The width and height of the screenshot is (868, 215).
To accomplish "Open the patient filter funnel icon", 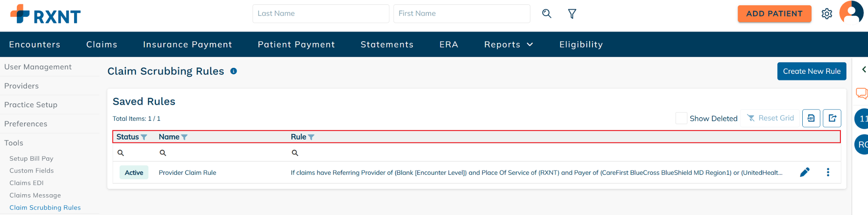I will (572, 14).
